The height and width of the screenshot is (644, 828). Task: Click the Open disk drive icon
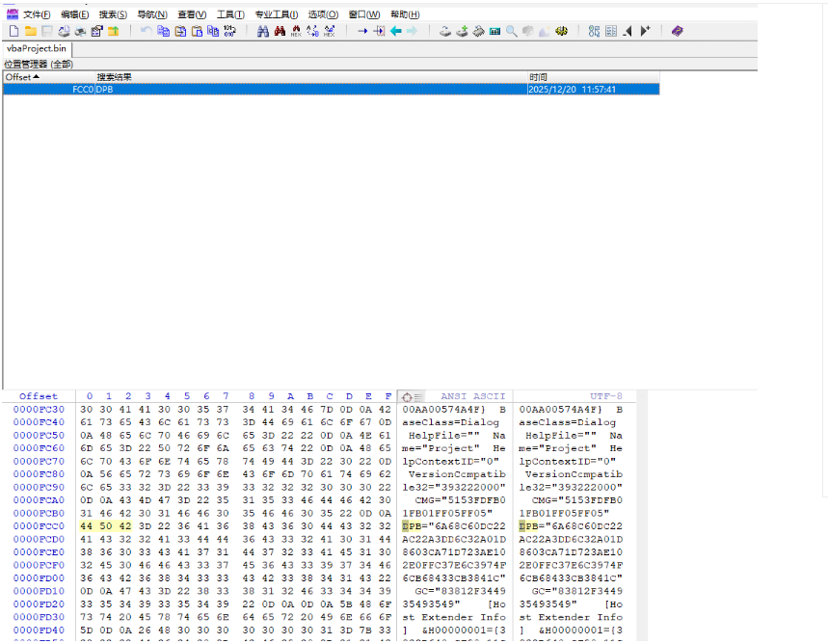pyautogui.click(x=444, y=31)
